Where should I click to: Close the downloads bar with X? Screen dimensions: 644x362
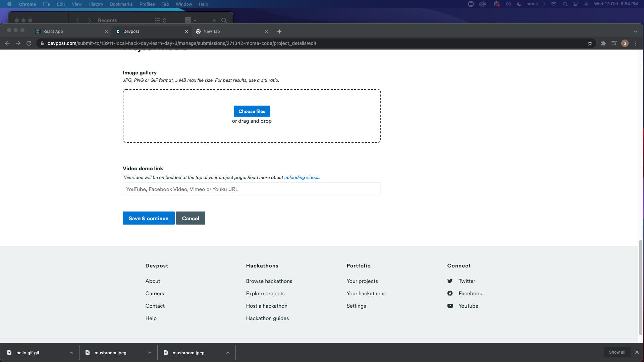[x=637, y=352]
